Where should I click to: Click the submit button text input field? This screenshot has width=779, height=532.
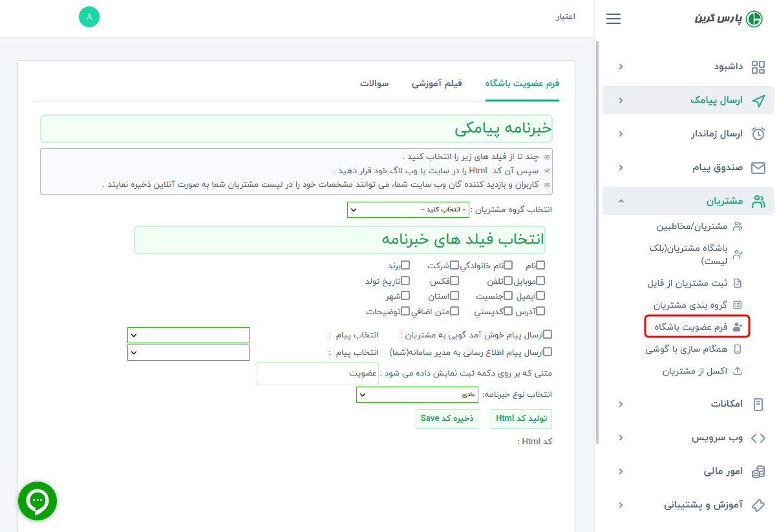click(x=317, y=374)
